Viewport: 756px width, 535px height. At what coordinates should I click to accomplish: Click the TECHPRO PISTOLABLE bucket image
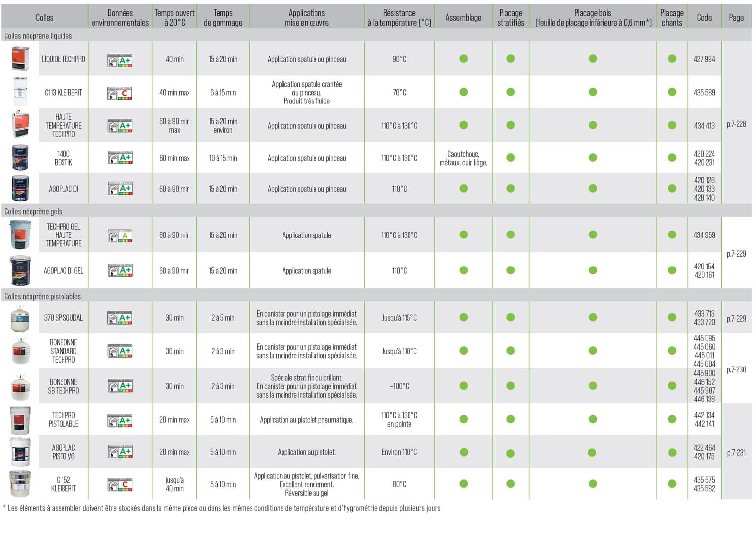pos(21,420)
